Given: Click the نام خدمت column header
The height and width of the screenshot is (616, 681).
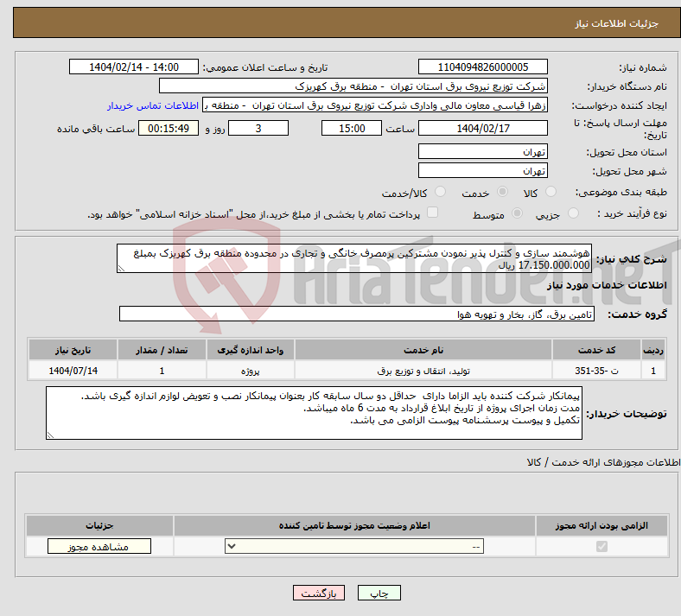Looking at the screenshot, I should coord(423,350).
